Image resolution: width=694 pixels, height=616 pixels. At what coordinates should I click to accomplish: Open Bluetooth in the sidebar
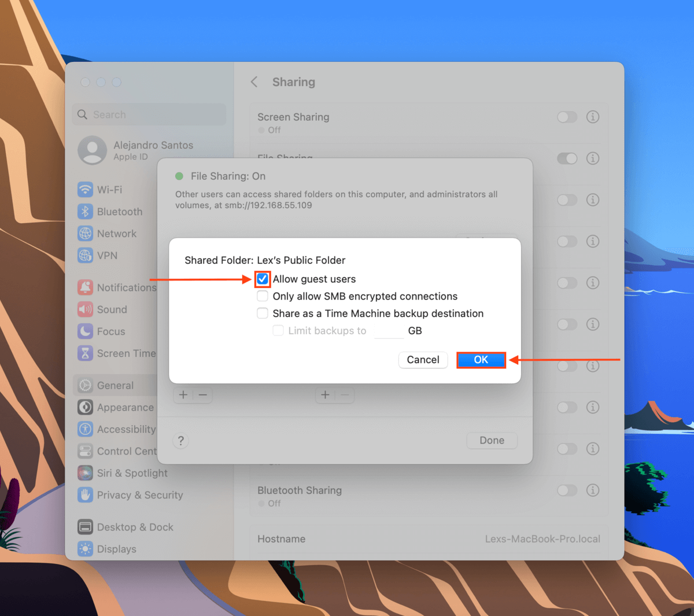(110, 212)
